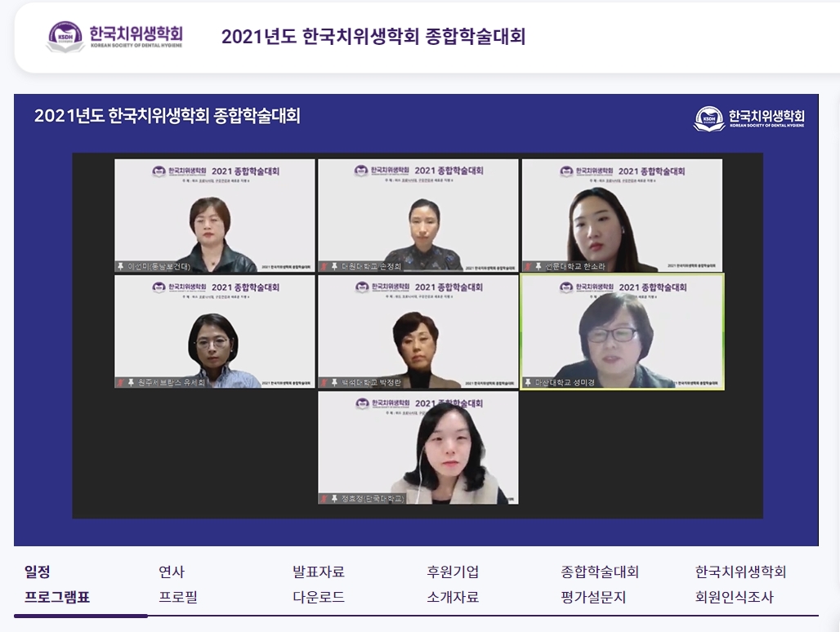Screen dimensions: 840x632
Task: Click the pin icon beside 대원대학교 손정희
Action: point(333,266)
